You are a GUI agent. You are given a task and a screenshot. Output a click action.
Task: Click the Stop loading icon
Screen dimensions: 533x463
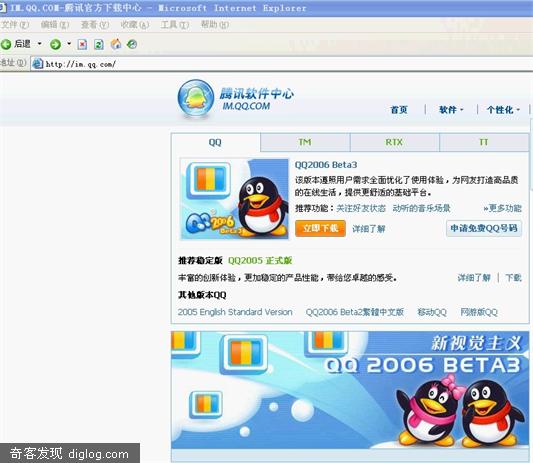pyautogui.click(x=82, y=44)
